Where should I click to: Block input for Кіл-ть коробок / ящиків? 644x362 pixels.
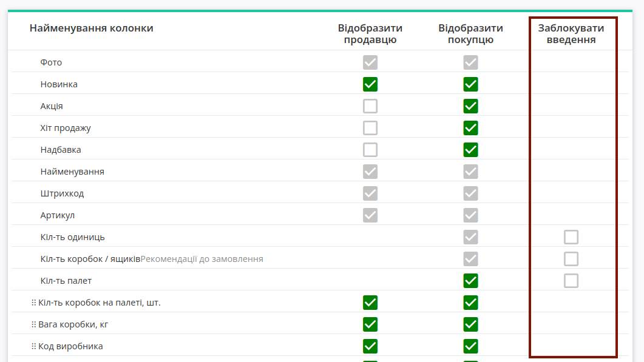pos(571,258)
